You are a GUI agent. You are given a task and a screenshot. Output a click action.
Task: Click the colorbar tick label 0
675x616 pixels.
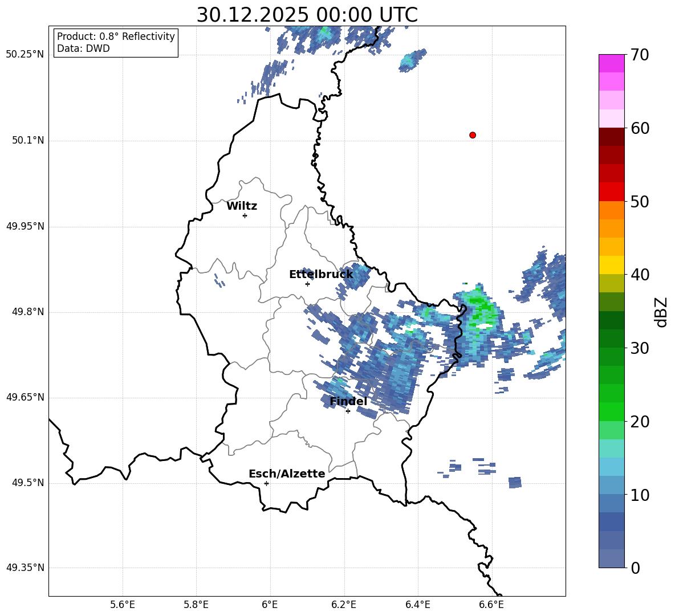click(635, 568)
